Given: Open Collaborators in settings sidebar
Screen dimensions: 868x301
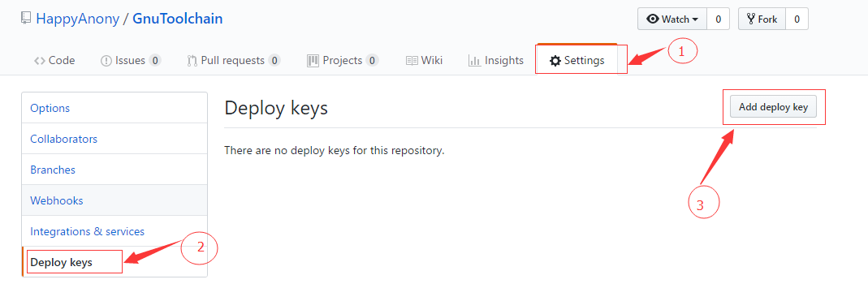Looking at the screenshot, I should point(114,138).
